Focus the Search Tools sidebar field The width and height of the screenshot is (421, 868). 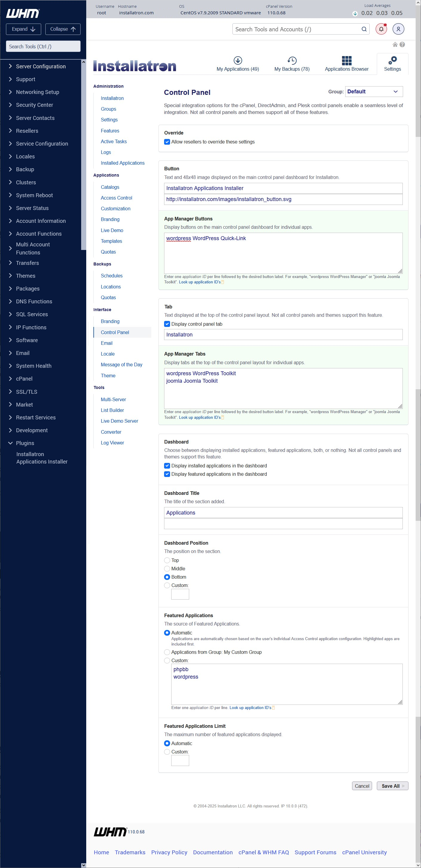[x=43, y=47]
